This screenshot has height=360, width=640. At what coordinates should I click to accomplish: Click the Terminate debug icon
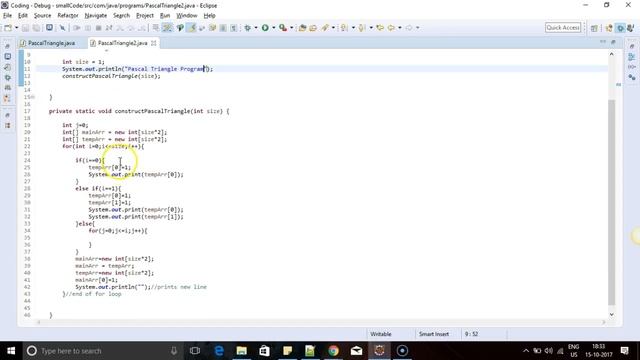point(98,28)
